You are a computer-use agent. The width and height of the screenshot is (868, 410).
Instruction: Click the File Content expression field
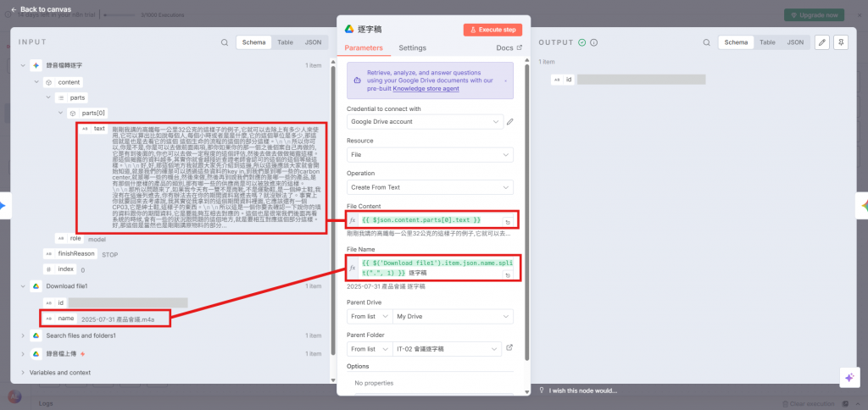[x=431, y=219]
